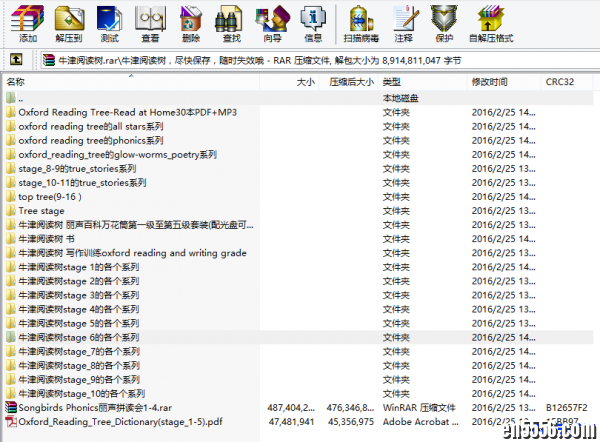The width and height of the screenshot is (600, 442).
Task: Open the 解压到 (Extract to) tool
Action: [69, 23]
